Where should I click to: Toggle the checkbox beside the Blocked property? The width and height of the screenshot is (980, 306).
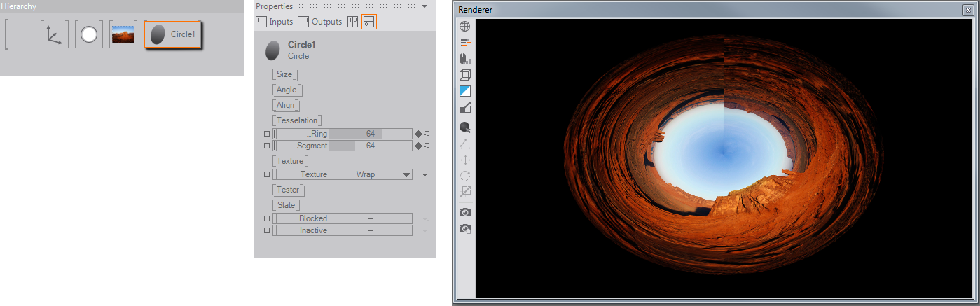(266, 218)
